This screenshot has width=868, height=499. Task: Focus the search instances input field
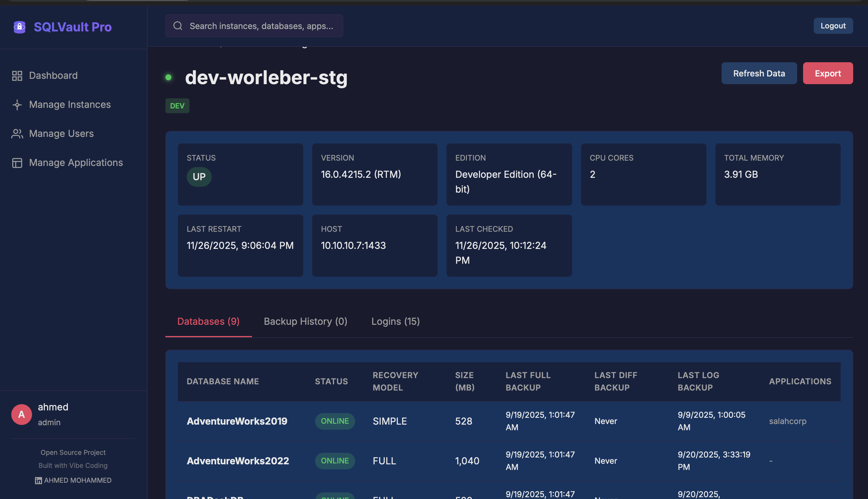coord(261,26)
